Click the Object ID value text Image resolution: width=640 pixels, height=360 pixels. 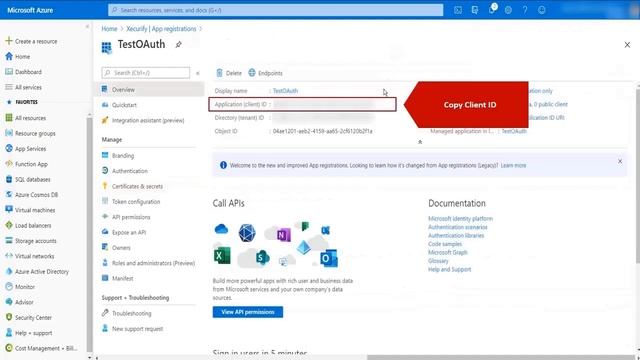coord(322,131)
